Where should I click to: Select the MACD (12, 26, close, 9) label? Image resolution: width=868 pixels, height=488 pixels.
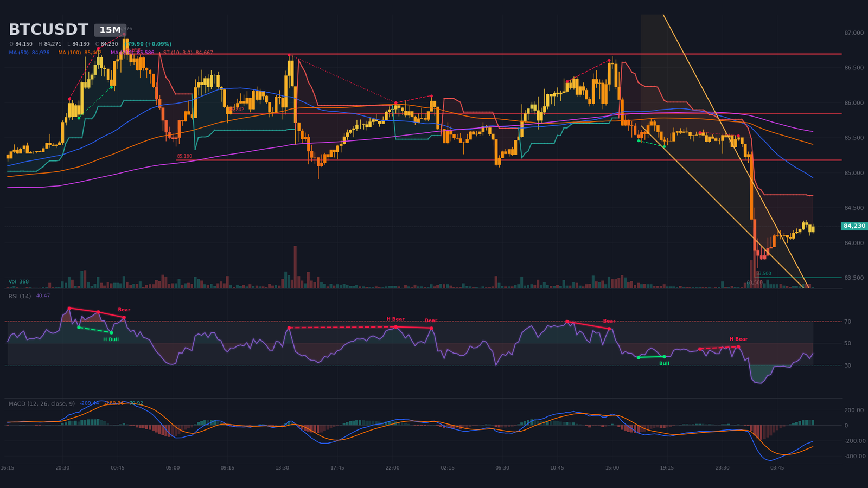(x=42, y=404)
